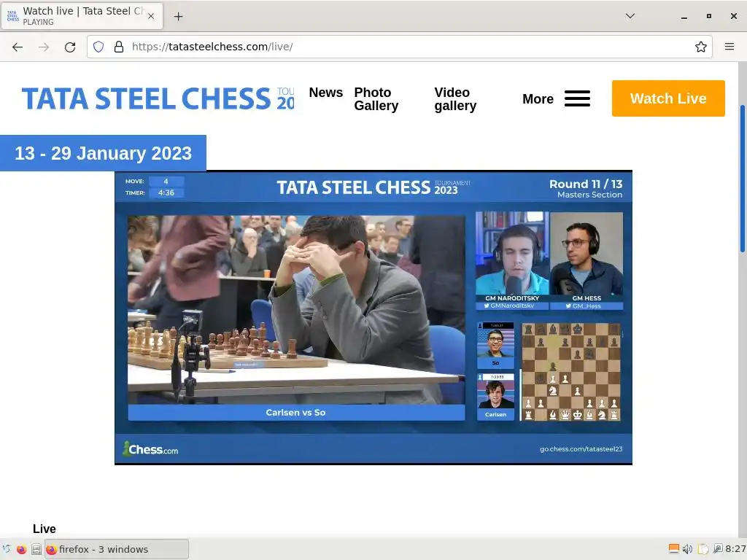Click 'Round 11 / 13' text
Viewport: 747px width, 560px height.
[586, 184]
